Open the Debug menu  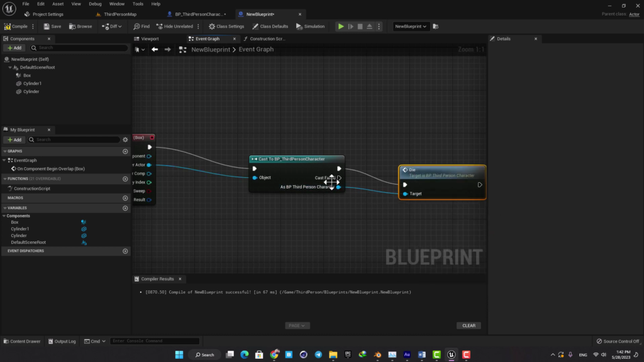pyautogui.click(x=96, y=4)
